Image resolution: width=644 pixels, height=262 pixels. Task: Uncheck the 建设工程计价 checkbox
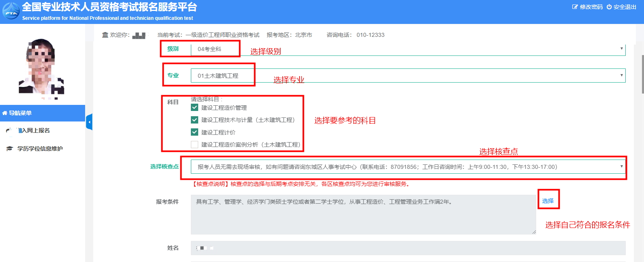(195, 132)
